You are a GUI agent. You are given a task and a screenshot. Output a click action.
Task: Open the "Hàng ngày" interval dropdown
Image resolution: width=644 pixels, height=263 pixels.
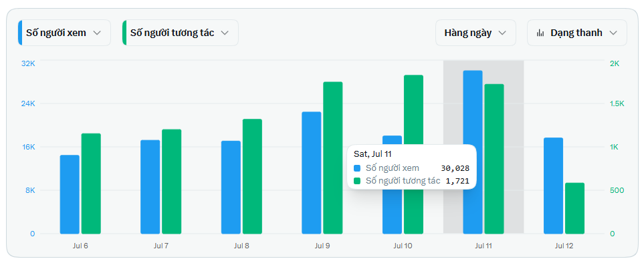475,33
